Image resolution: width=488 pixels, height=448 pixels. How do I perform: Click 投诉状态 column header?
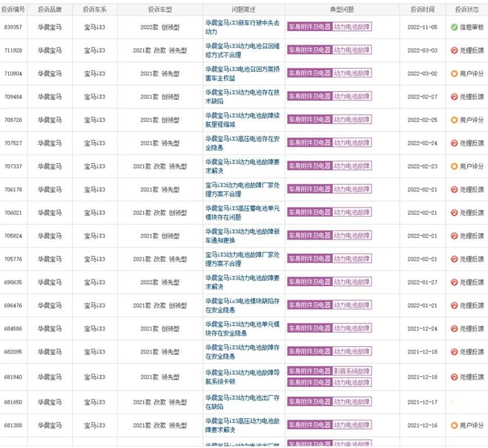pos(467,10)
